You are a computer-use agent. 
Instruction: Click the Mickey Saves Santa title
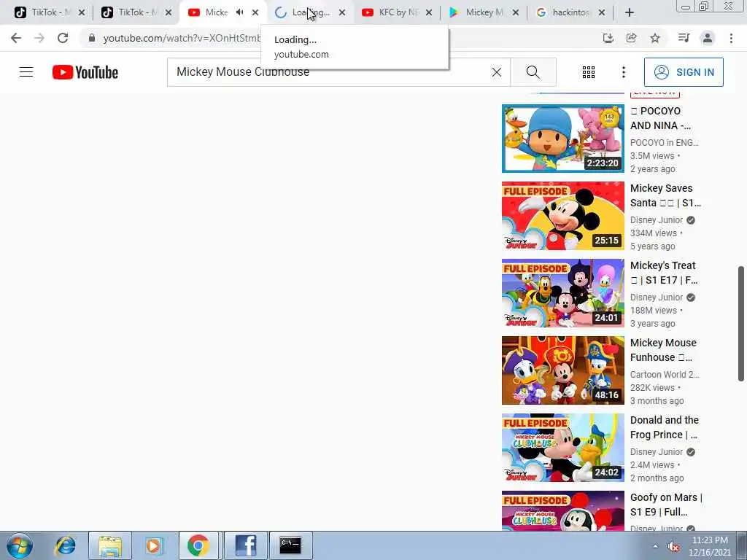(x=665, y=195)
